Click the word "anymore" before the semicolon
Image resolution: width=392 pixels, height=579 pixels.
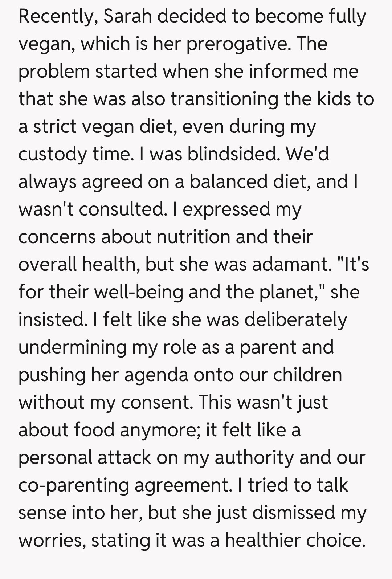point(160,430)
